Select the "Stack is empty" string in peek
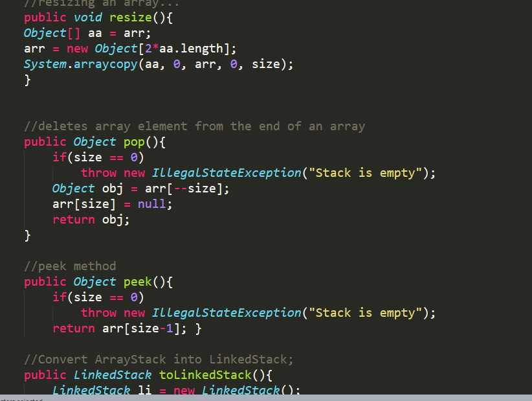 (363, 312)
